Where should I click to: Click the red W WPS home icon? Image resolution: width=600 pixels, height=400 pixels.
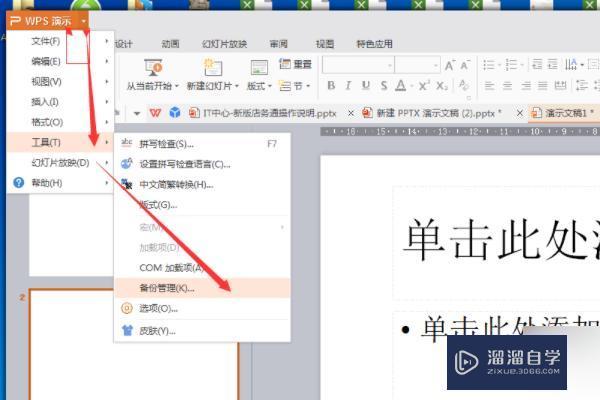(x=155, y=113)
